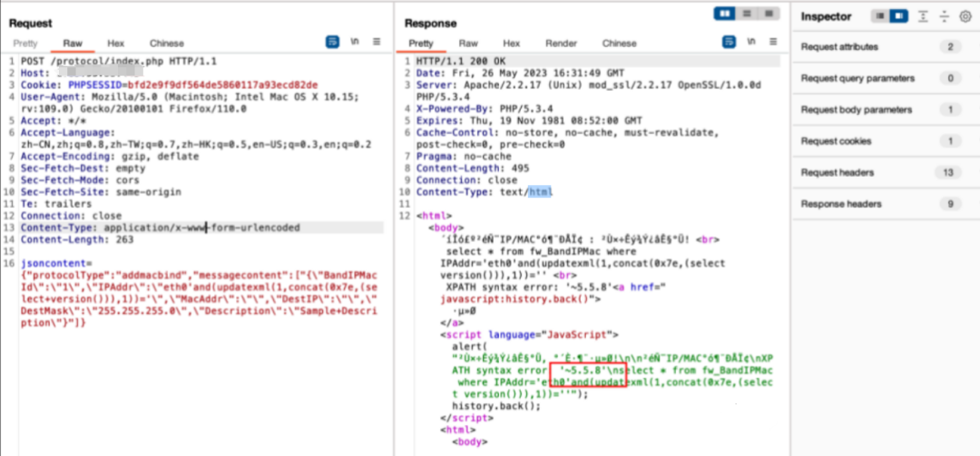Expand all Inspector sections icon

[923, 17]
